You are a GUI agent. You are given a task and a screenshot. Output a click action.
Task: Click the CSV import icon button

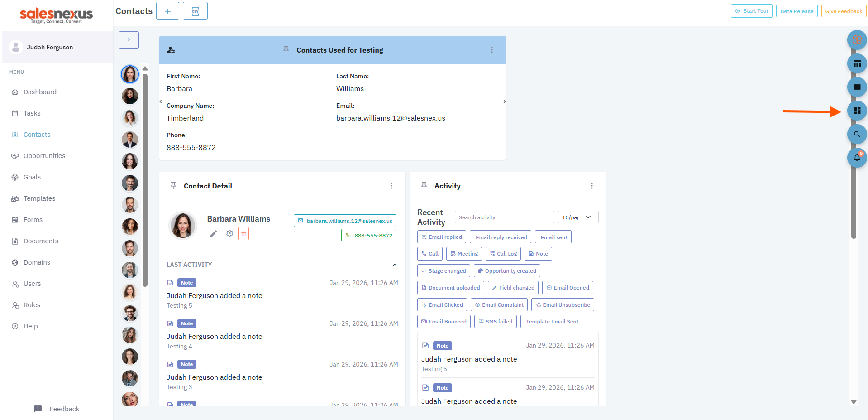coord(195,11)
